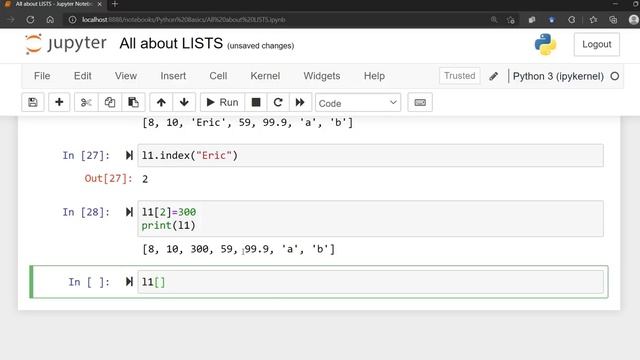Close the All about LISTS browser tab
Screen dimensions: 640x360
[x=100, y=4]
